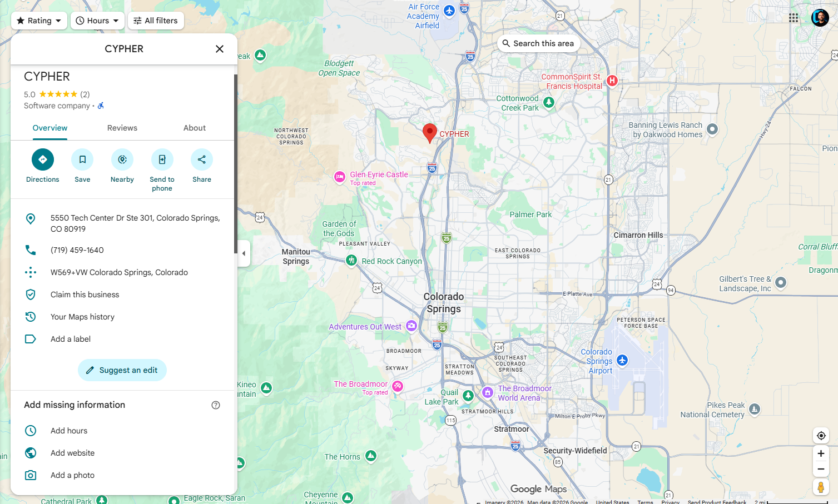Click The Horns park marker

(x=371, y=456)
